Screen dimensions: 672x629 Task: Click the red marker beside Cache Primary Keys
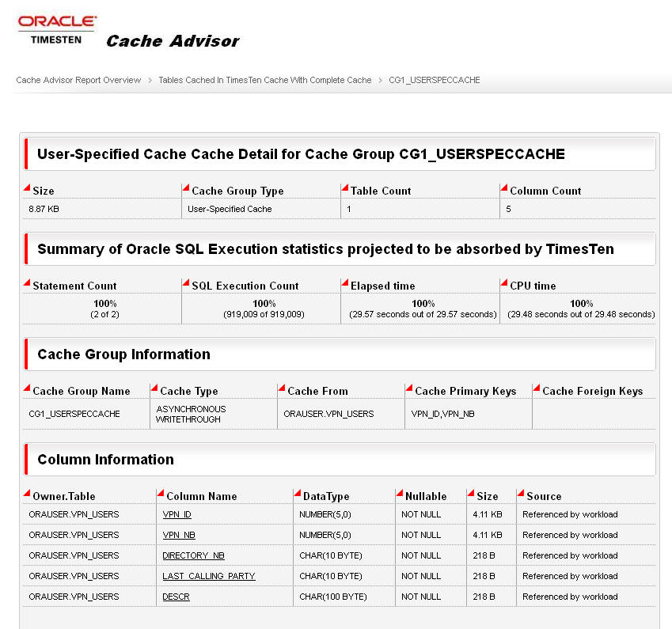(409, 388)
